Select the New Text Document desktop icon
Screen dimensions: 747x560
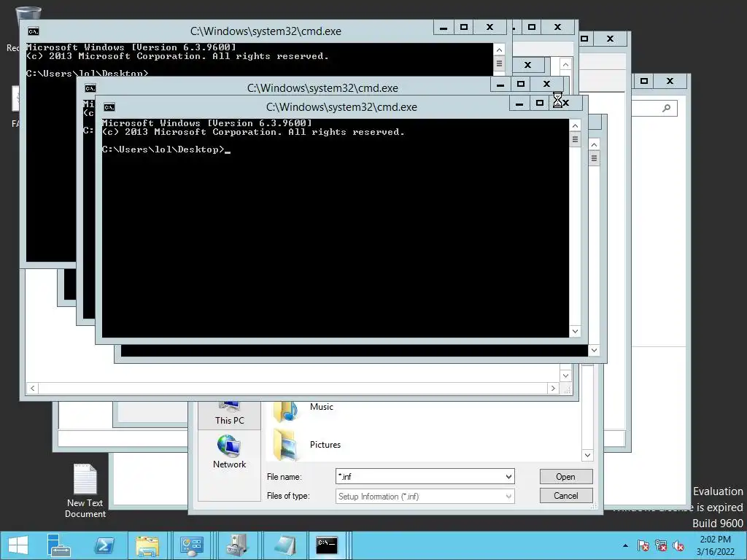pyautogui.click(x=85, y=491)
